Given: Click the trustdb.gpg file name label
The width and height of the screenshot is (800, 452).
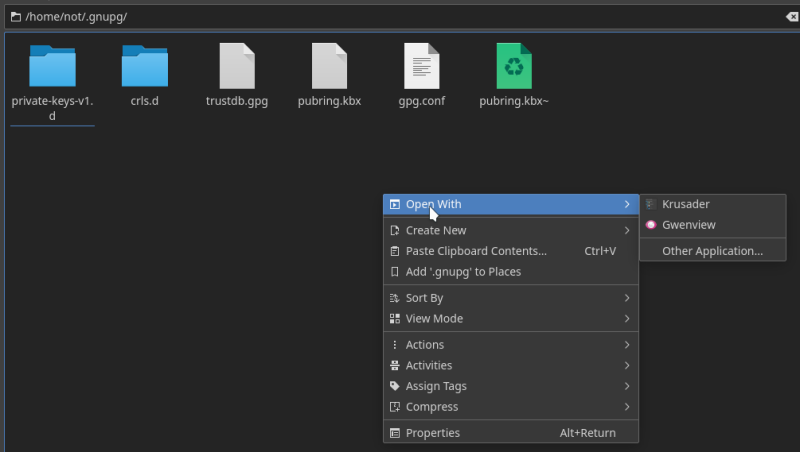Looking at the screenshot, I should click(237, 101).
